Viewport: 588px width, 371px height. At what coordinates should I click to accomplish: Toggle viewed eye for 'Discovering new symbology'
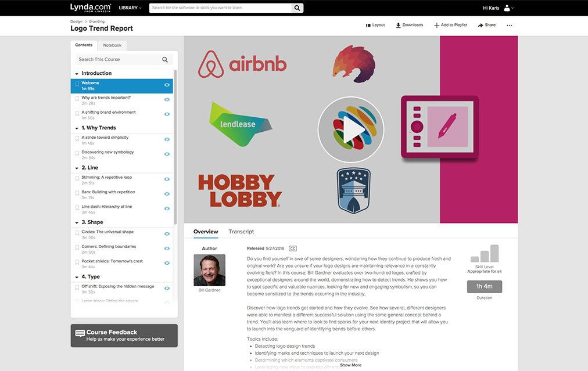point(167,154)
